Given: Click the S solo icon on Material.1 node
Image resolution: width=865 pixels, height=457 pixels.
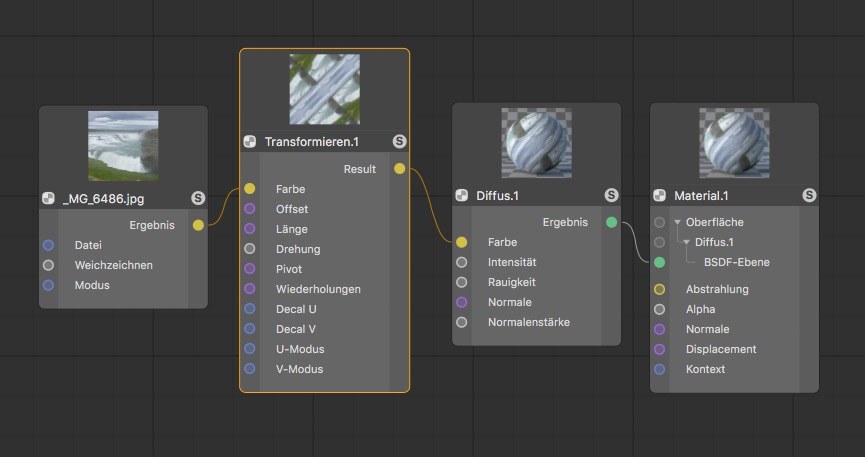Looking at the screenshot, I should coord(809,195).
